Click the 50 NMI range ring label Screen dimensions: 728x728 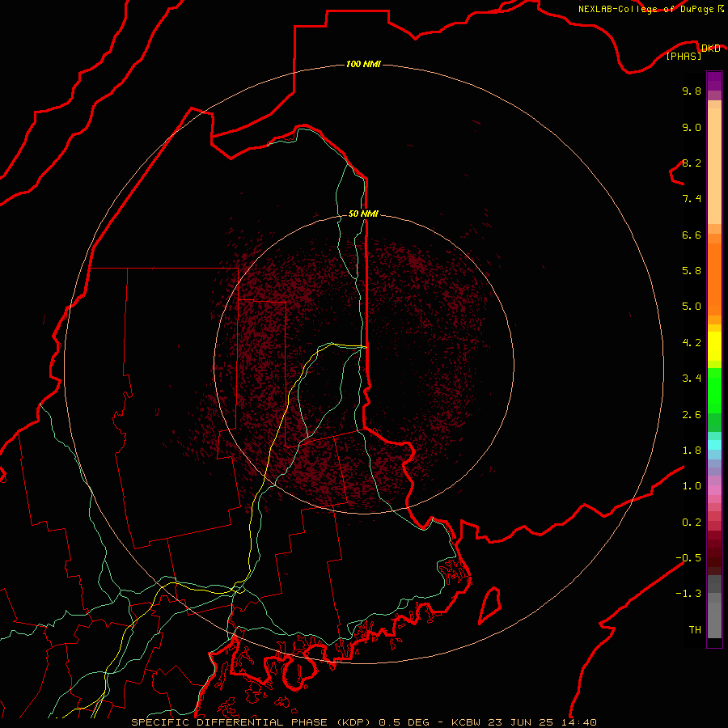[x=363, y=214]
